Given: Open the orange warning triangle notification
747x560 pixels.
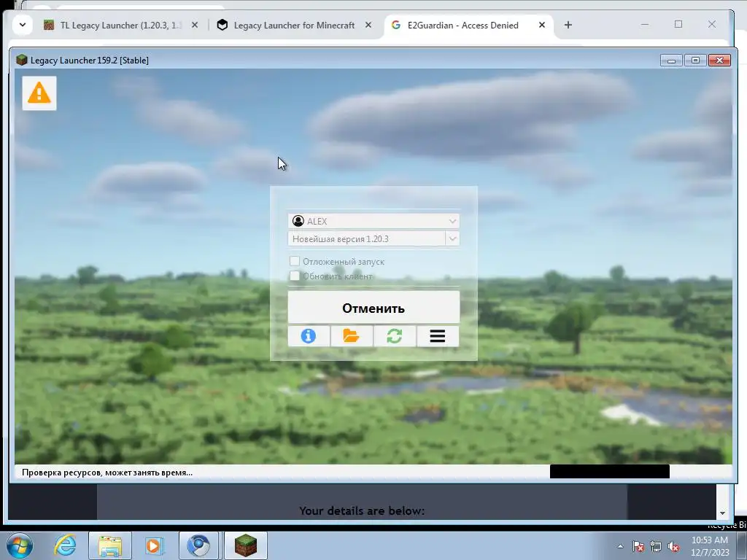Looking at the screenshot, I should (x=39, y=93).
